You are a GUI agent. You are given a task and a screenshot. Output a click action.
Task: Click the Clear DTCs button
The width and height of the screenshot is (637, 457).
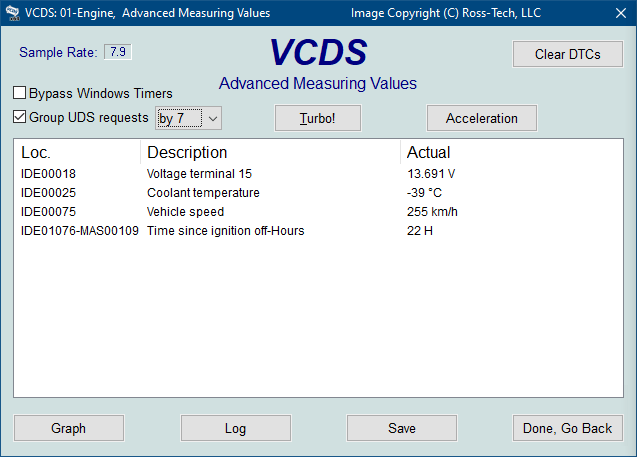(x=568, y=54)
